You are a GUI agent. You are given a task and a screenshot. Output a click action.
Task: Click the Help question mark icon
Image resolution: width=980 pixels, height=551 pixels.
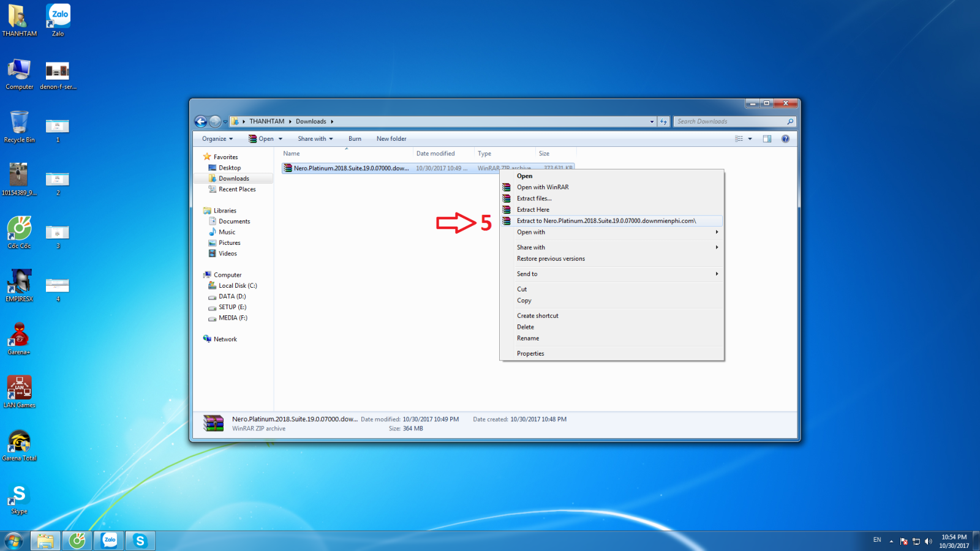785,139
